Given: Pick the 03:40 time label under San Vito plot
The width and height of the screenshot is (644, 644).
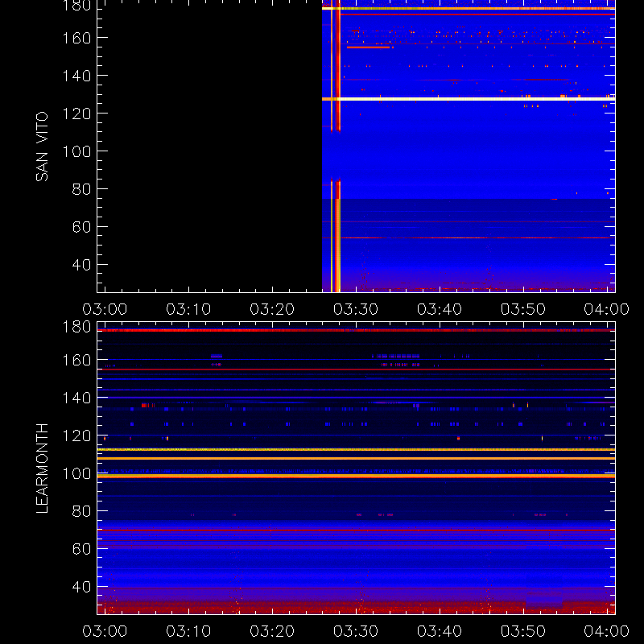Looking at the screenshot, I should 440,309.
